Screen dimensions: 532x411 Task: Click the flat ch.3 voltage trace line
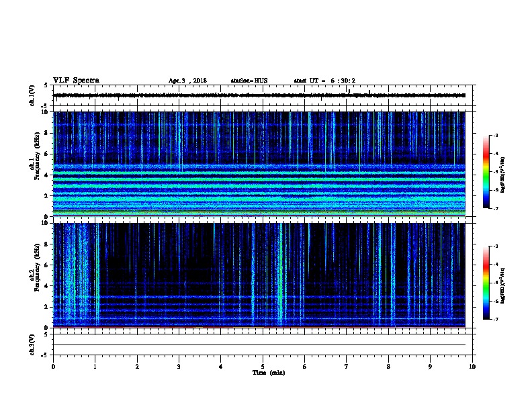(259, 345)
